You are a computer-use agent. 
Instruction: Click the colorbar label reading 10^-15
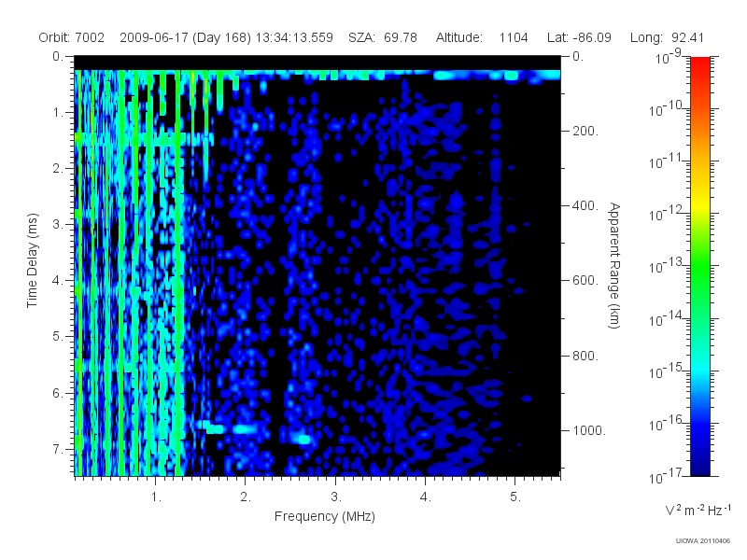665,371
